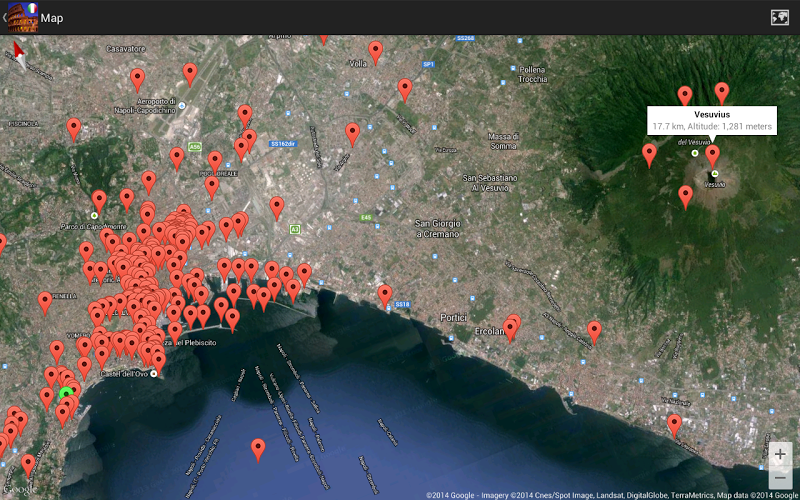800x500 pixels.
Task: Open the map layer type icon
Action: point(779,17)
